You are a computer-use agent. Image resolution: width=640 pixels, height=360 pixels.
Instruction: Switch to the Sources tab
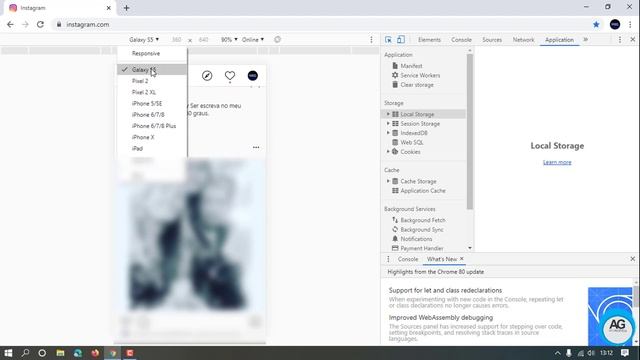click(x=492, y=40)
